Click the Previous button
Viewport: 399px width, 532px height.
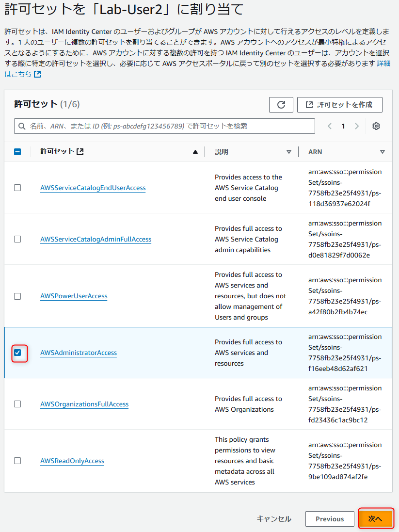(330, 519)
